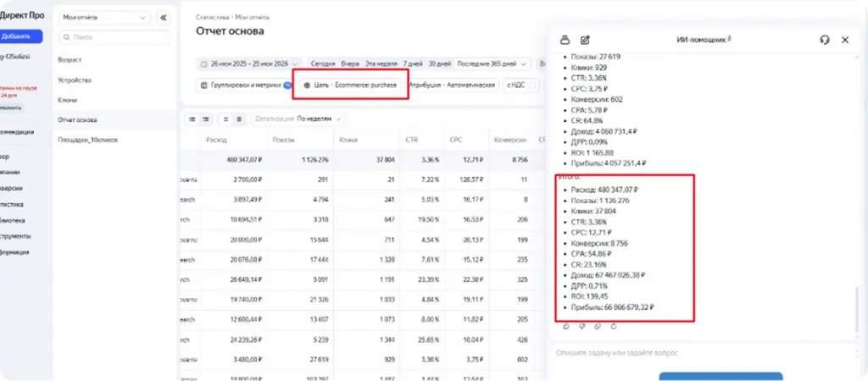Select the Сегодня period
The image size is (868, 381).
click(323, 63)
